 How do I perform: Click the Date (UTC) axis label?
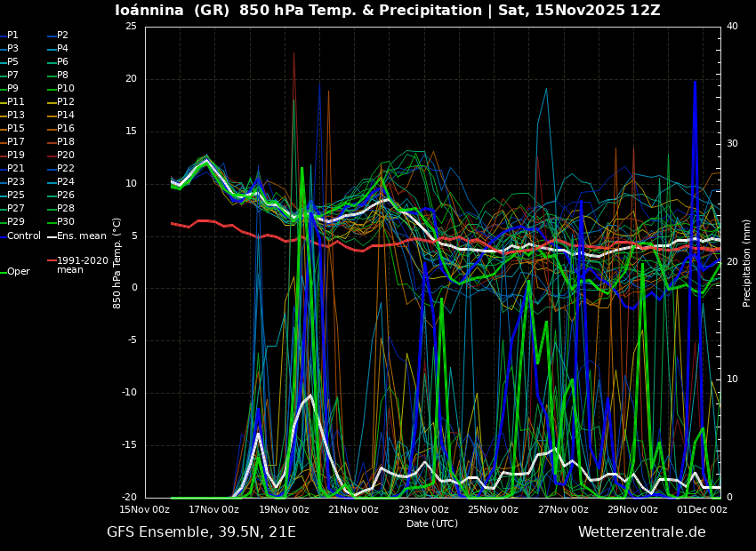click(x=432, y=523)
